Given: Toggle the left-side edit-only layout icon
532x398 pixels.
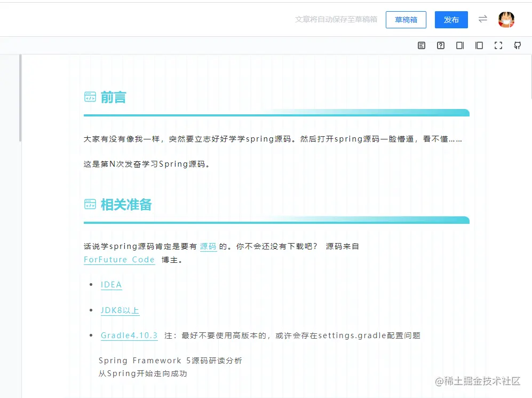Looking at the screenshot, I should click(x=479, y=45).
